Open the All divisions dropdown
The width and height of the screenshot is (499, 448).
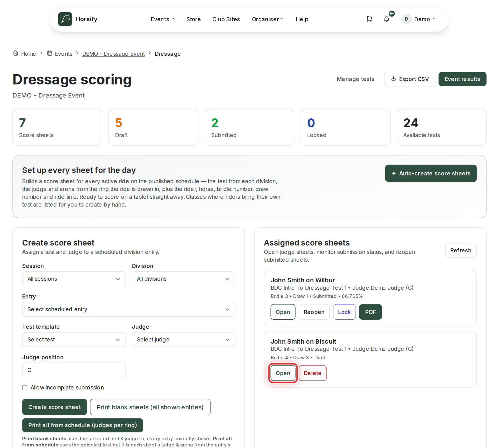(183, 279)
